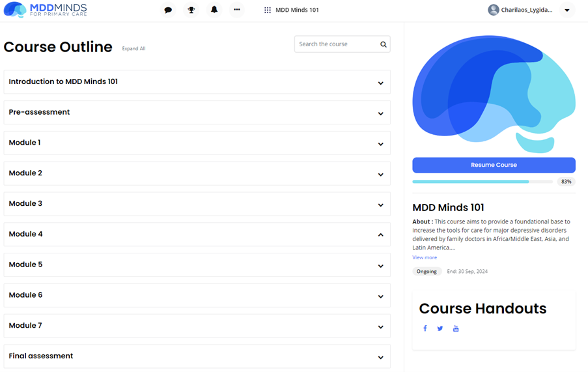Click the Introduction to MDD Minds 101 title
Viewport: 588px width, 372px height.
(x=63, y=81)
